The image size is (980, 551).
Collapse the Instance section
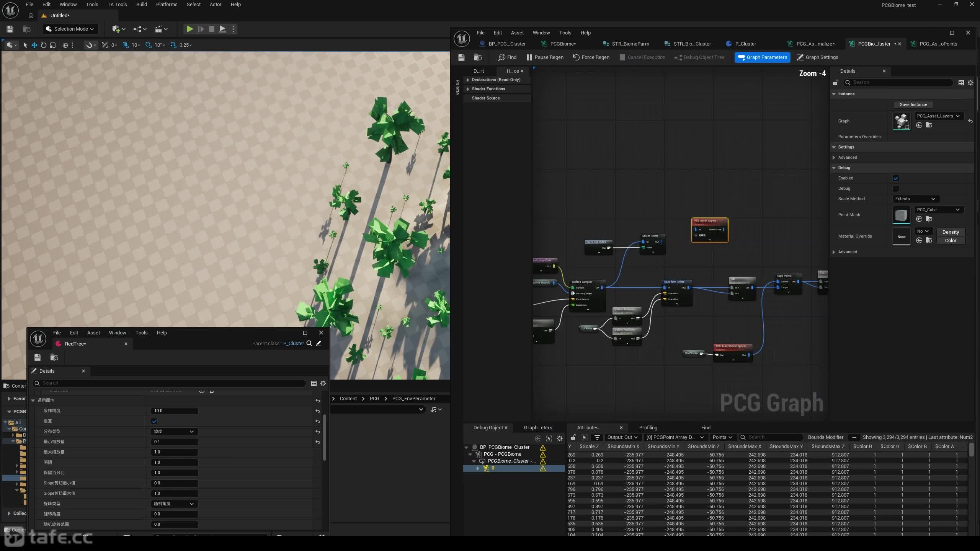pyautogui.click(x=834, y=94)
